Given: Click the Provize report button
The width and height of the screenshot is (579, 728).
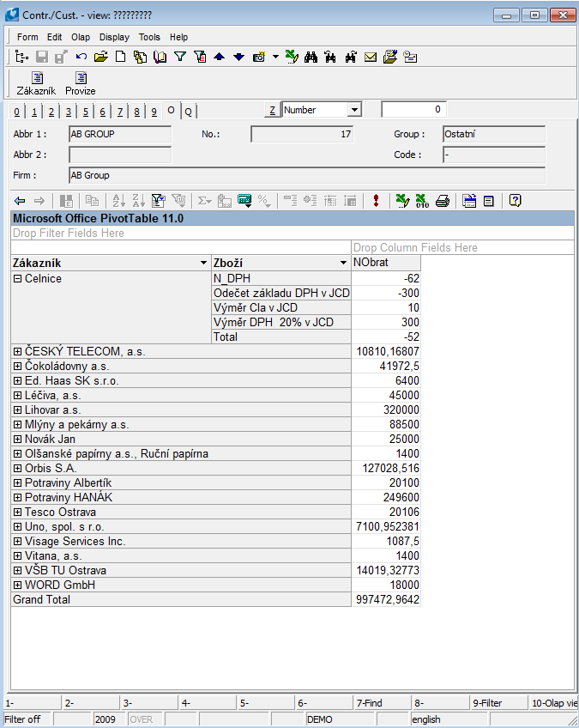Looking at the screenshot, I should (x=81, y=83).
